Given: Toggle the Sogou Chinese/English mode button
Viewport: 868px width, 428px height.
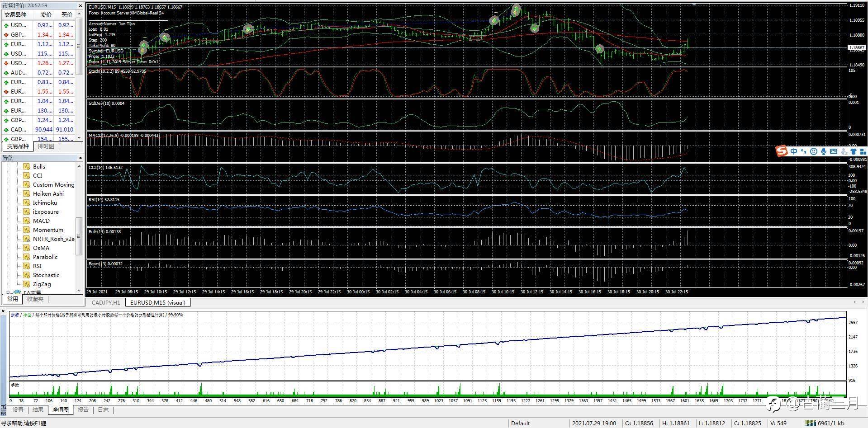Looking at the screenshot, I should 794,151.
